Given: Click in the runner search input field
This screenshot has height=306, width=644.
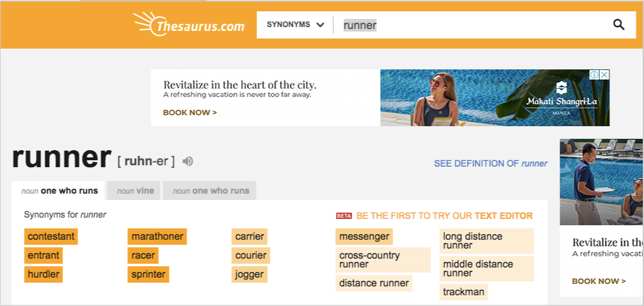Looking at the screenshot, I should pos(473,25).
